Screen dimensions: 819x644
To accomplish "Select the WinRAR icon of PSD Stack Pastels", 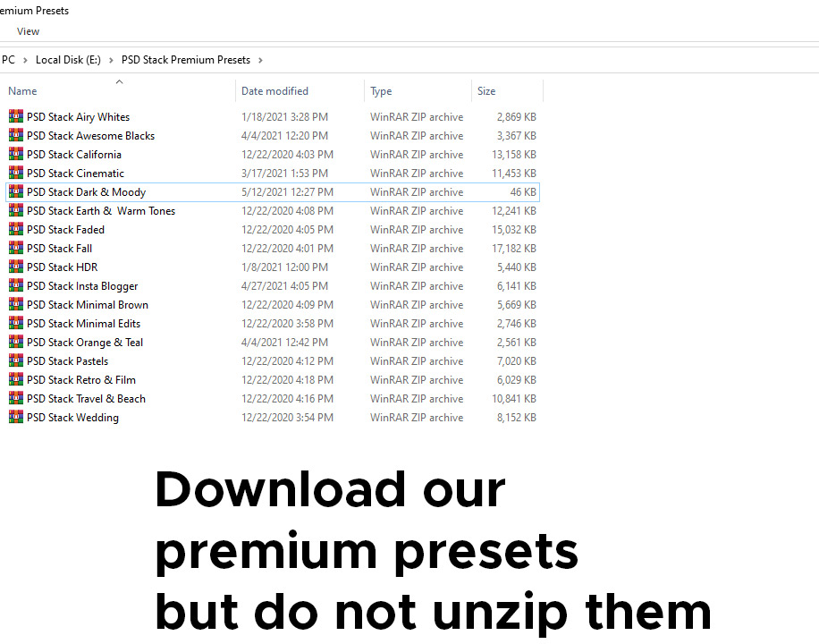I will [x=16, y=360].
